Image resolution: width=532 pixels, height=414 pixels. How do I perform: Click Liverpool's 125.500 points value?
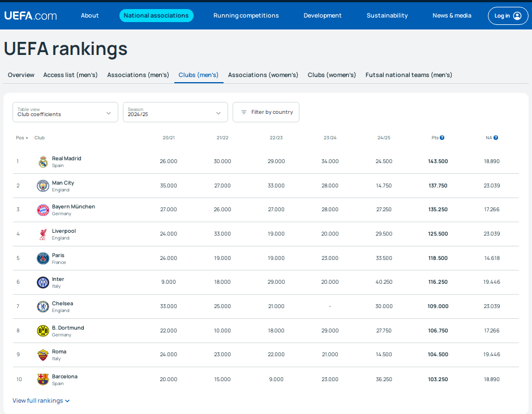(438, 234)
